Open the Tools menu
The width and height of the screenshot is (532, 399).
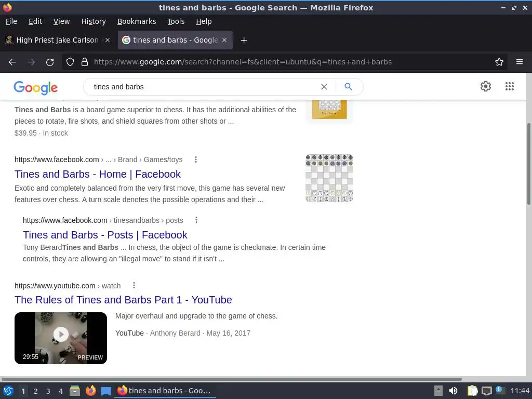tap(176, 21)
